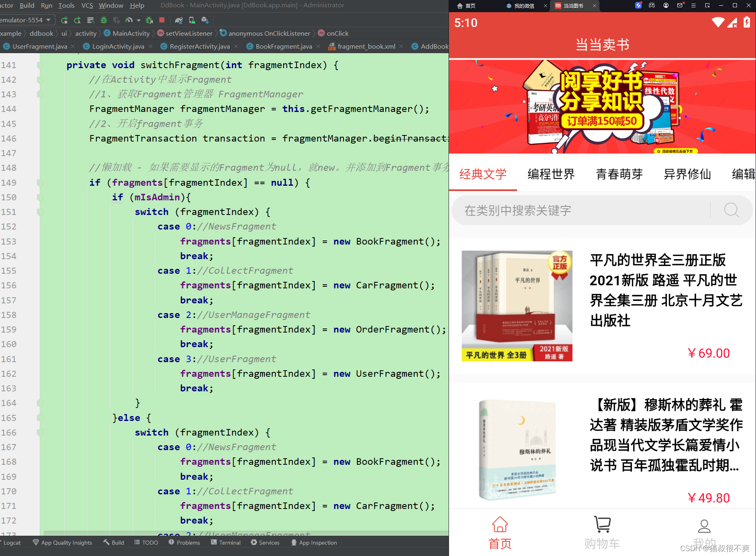
Task: Open the Tools menu
Action: (66, 5)
